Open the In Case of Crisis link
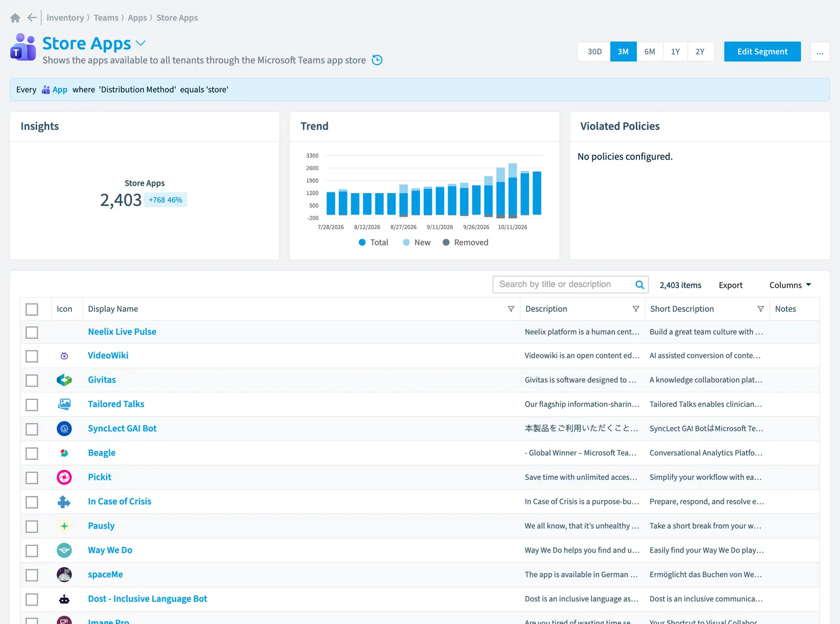The image size is (840, 624). tap(119, 501)
